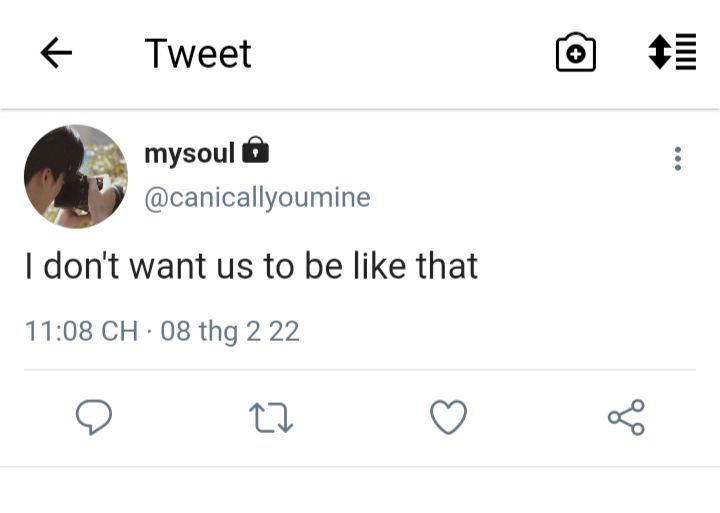Reply using the speech bubble icon
Screen dimensions: 720x513
[x=94, y=417]
